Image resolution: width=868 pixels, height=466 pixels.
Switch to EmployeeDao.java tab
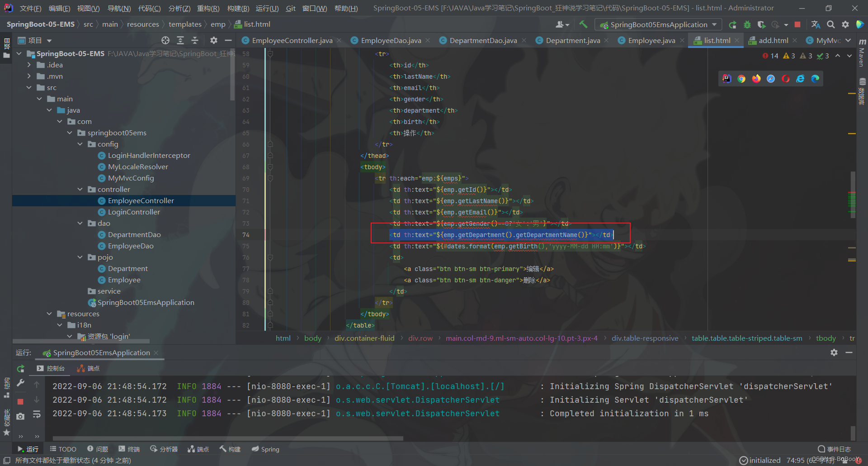pos(391,40)
